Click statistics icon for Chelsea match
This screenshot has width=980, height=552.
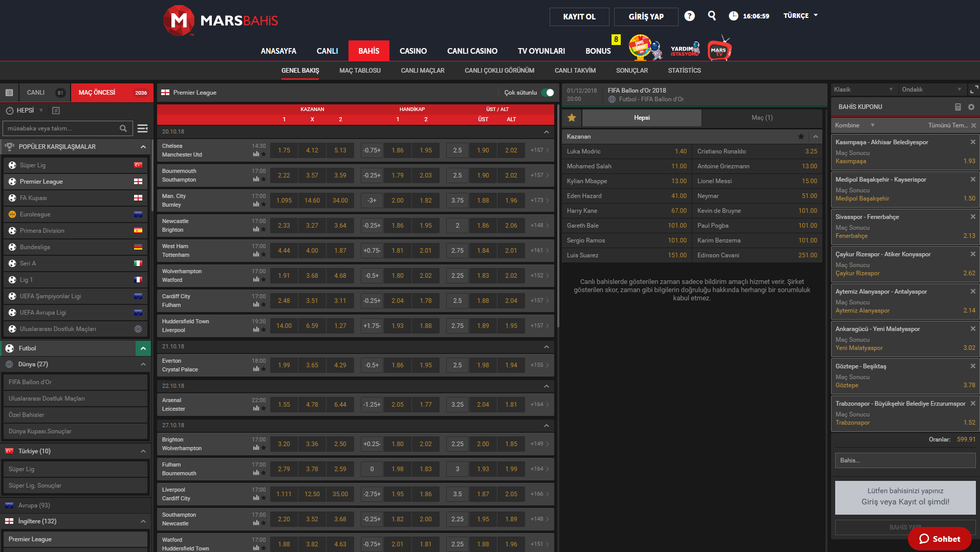click(256, 153)
